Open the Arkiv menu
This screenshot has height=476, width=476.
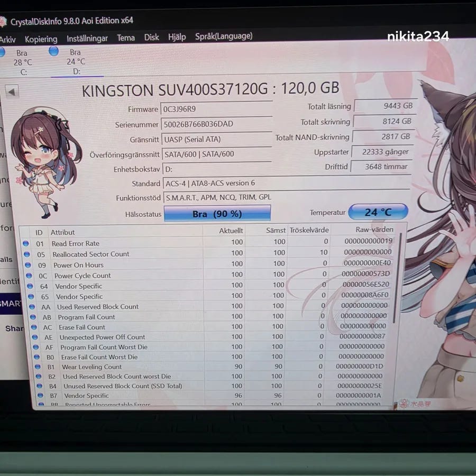coord(7,40)
